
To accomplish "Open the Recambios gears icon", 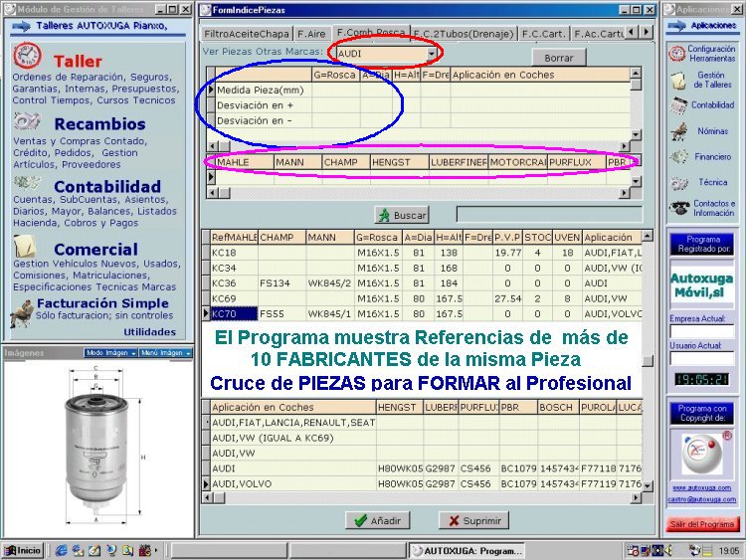I will [27, 121].
